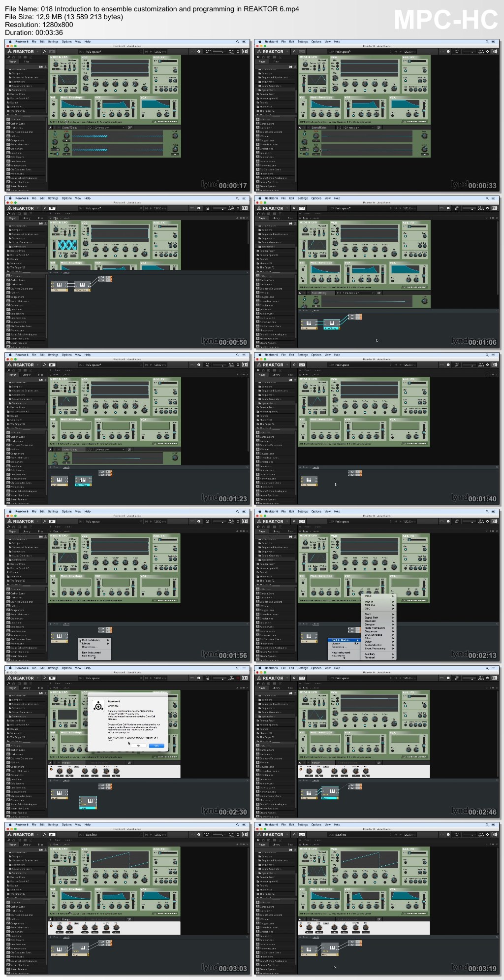Select the second instrument module in 00:00:50 structure

tap(82, 286)
